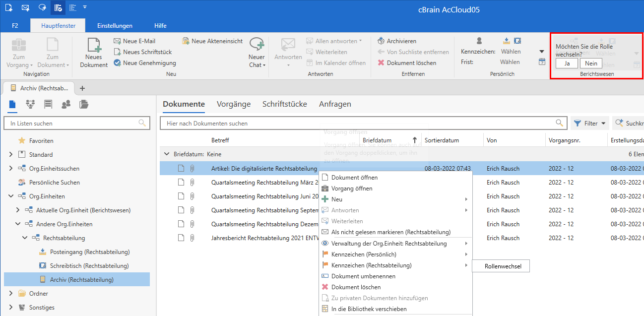Viewport: 644px width, 316px height.
Task: Open the Einstellungen ribbon tab
Action: (115, 26)
